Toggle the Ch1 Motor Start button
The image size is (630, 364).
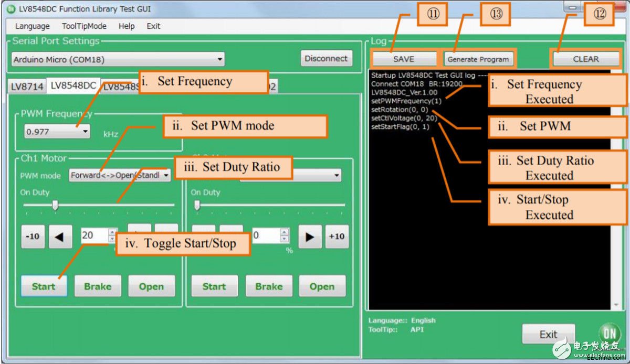coord(44,286)
